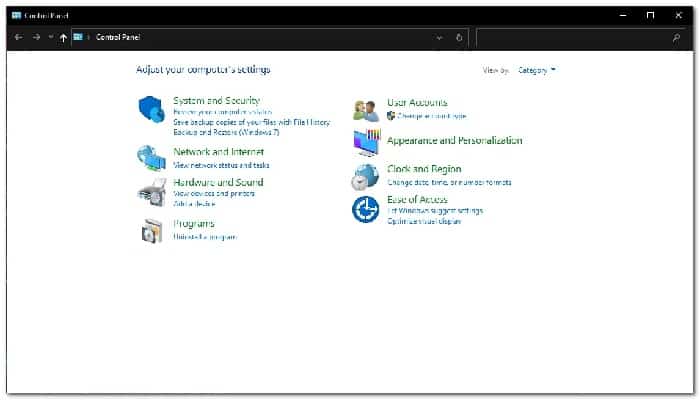The height and width of the screenshot is (400, 700).
Task: Open the View network status and tasks link
Action: coord(221,165)
